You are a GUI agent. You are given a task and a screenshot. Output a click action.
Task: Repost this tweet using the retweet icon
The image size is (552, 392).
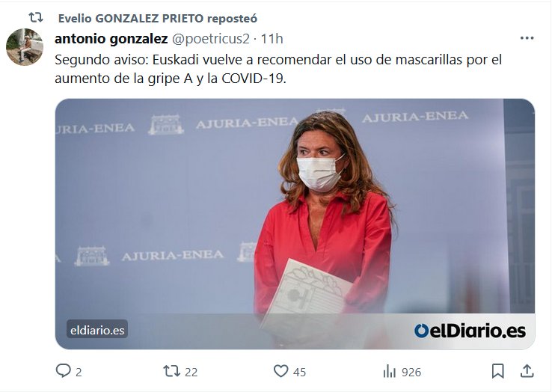171,371
